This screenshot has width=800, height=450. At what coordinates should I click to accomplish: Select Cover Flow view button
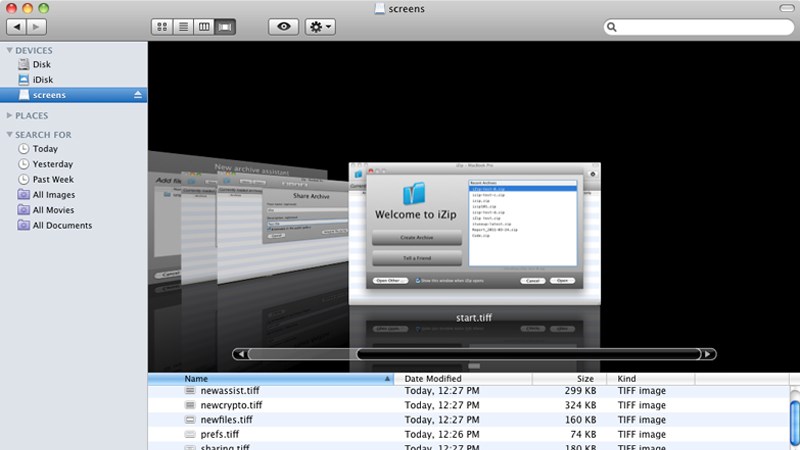(225, 26)
